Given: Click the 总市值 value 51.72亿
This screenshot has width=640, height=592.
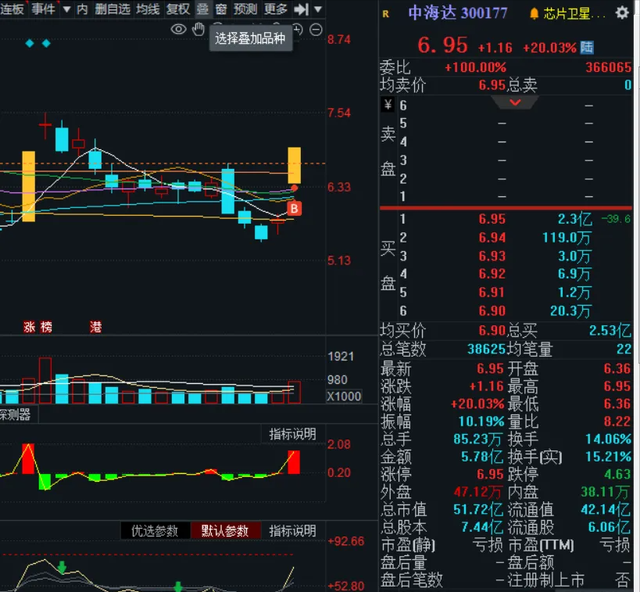Looking at the screenshot, I should point(478,509).
